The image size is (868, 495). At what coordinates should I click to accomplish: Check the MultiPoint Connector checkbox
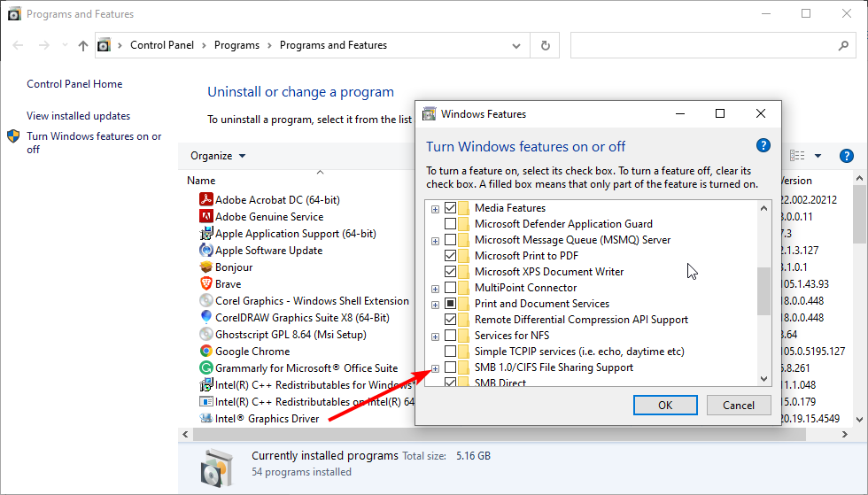[450, 288]
